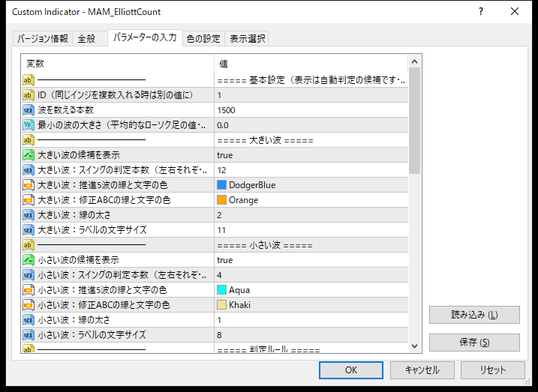Open the 表示選択 tab
This screenshot has width=538, height=392.
coord(247,38)
